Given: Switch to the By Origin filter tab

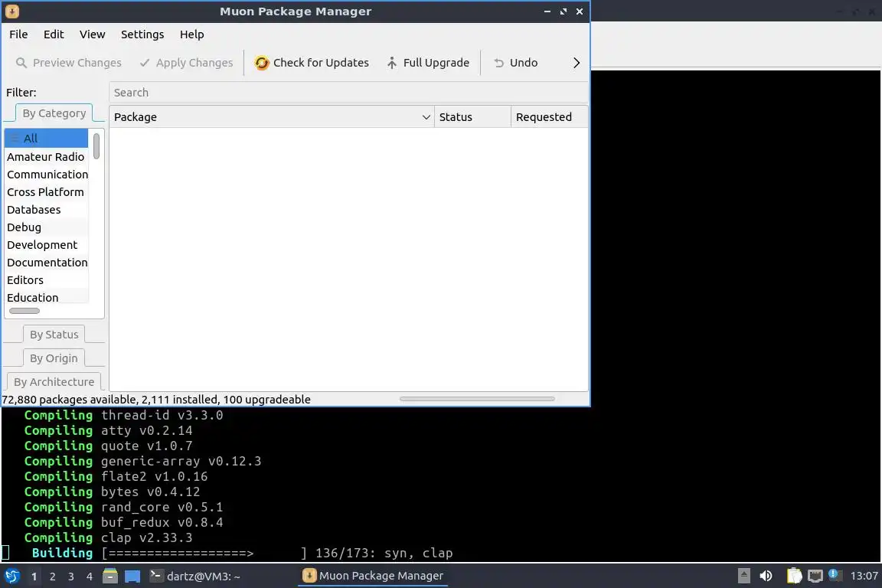Looking at the screenshot, I should 54,358.
